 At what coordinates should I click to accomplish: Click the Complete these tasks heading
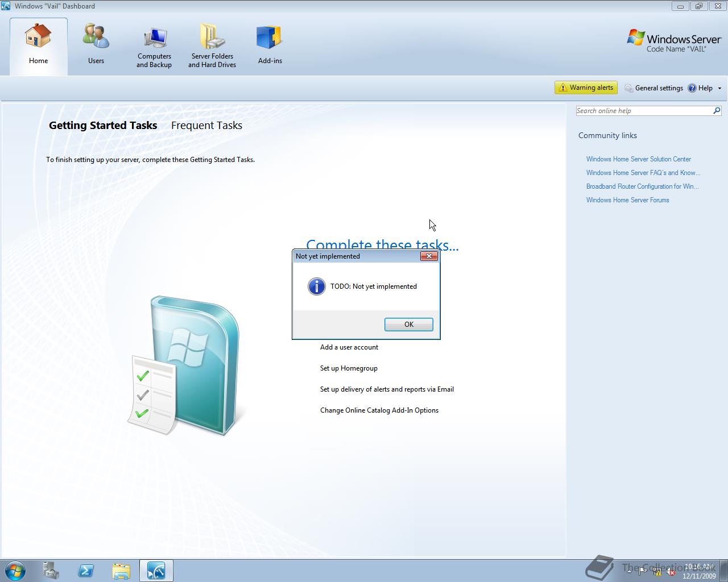click(382, 245)
